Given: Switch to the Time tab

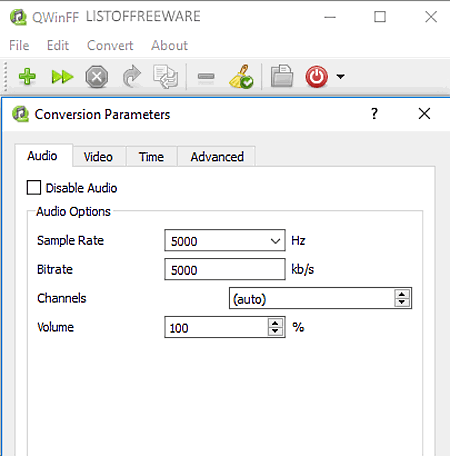Looking at the screenshot, I should [151, 156].
